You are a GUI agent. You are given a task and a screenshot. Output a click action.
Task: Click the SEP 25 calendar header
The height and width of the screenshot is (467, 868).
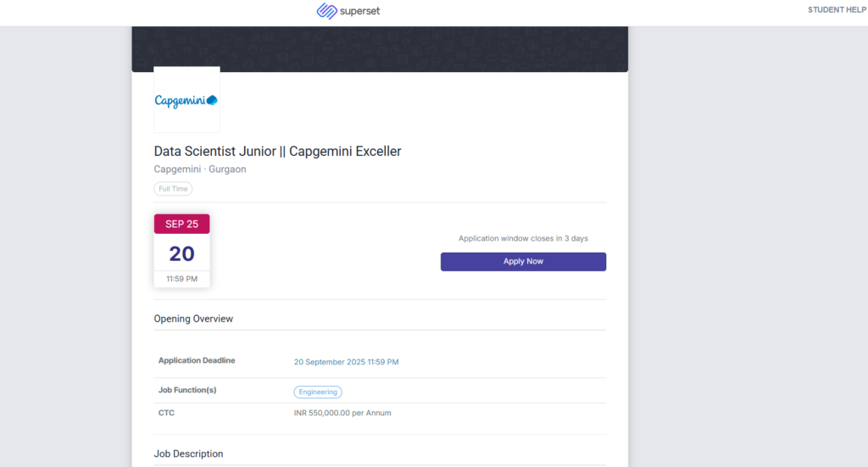(181, 224)
